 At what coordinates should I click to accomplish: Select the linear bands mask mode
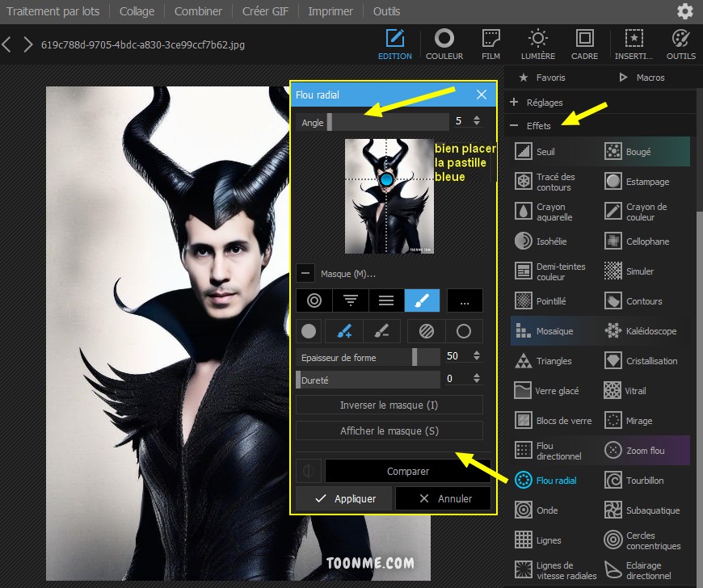pyautogui.click(x=386, y=300)
